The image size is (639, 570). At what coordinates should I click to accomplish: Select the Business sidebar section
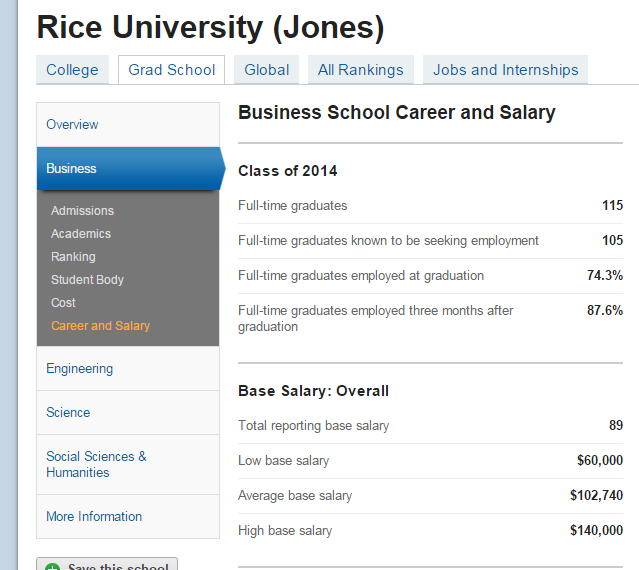point(71,169)
